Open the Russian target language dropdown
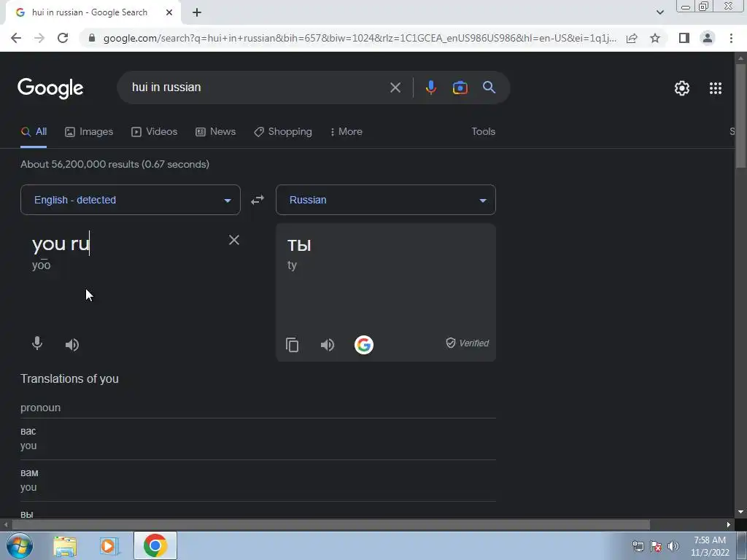Viewport: 747px width, 560px height. pos(386,200)
